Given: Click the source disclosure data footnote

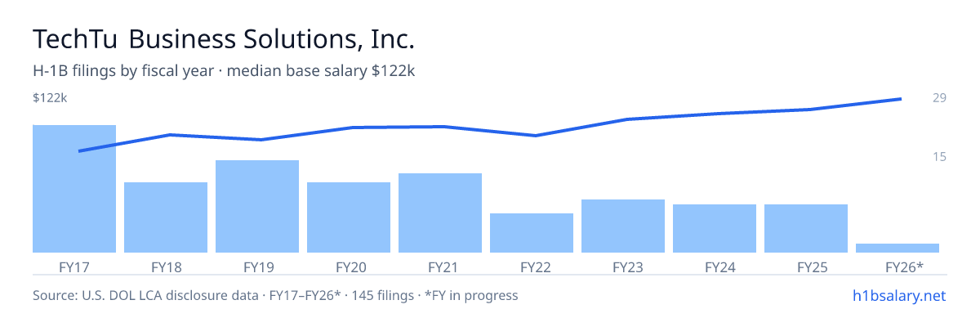Looking at the screenshot, I should [x=275, y=295].
